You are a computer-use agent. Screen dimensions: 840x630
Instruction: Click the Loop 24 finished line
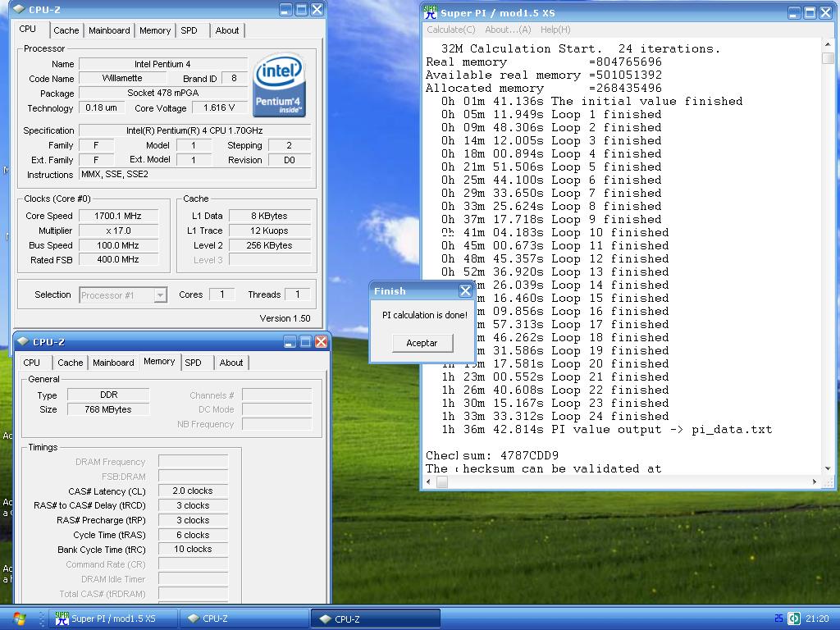click(x=555, y=416)
